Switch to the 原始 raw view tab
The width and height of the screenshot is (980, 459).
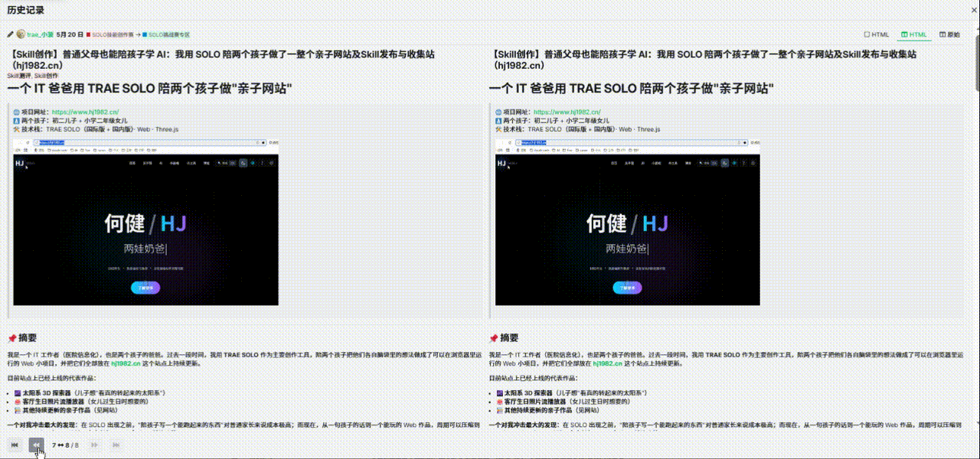949,34
